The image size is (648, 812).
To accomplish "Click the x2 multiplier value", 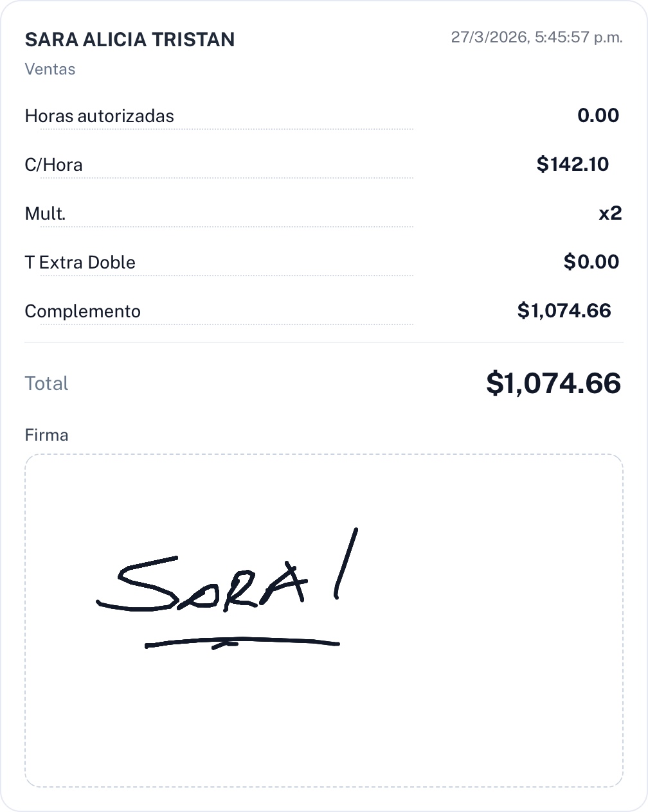I will click(610, 213).
